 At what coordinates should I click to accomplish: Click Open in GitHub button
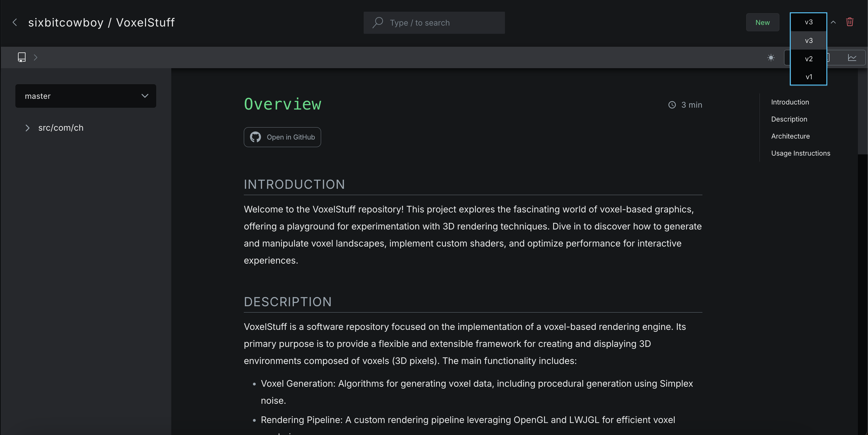tap(282, 137)
